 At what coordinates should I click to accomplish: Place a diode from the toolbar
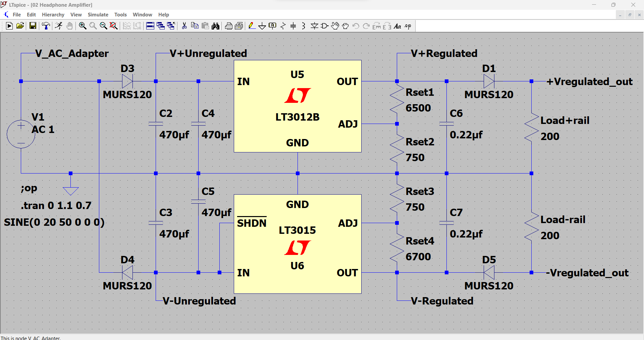click(x=314, y=26)
